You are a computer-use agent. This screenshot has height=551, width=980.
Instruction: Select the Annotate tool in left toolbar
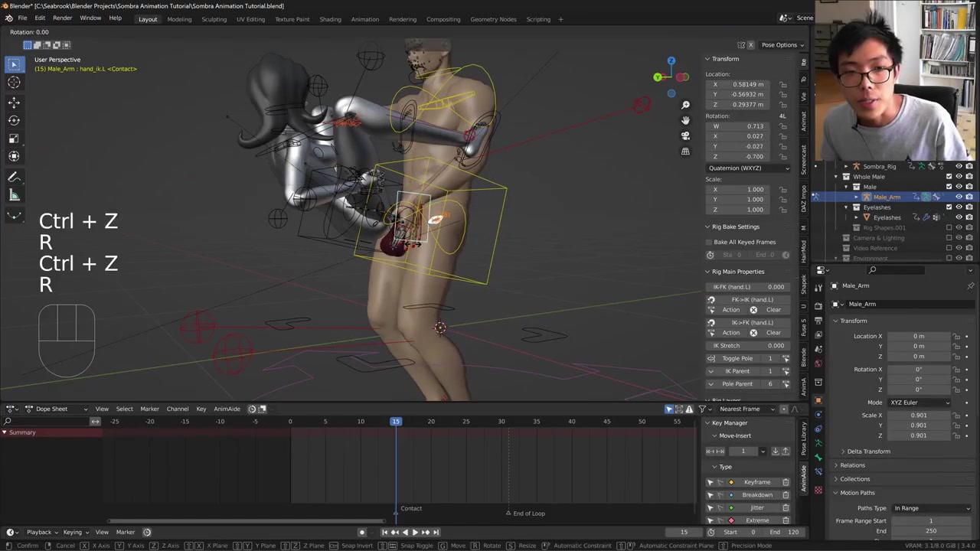[x=14, y=177]
